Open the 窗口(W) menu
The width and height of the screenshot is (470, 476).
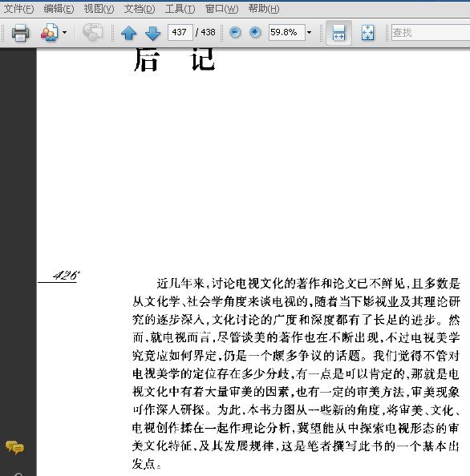222,9
